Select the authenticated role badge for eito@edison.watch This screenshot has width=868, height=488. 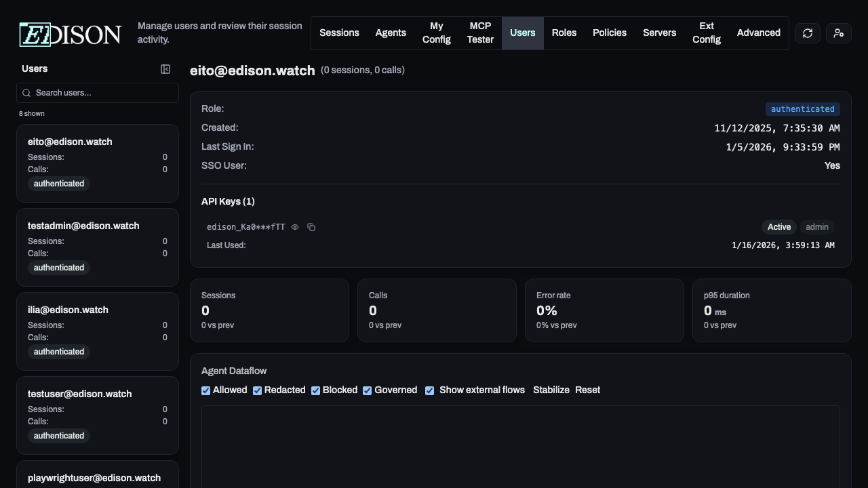pos(58,183)
